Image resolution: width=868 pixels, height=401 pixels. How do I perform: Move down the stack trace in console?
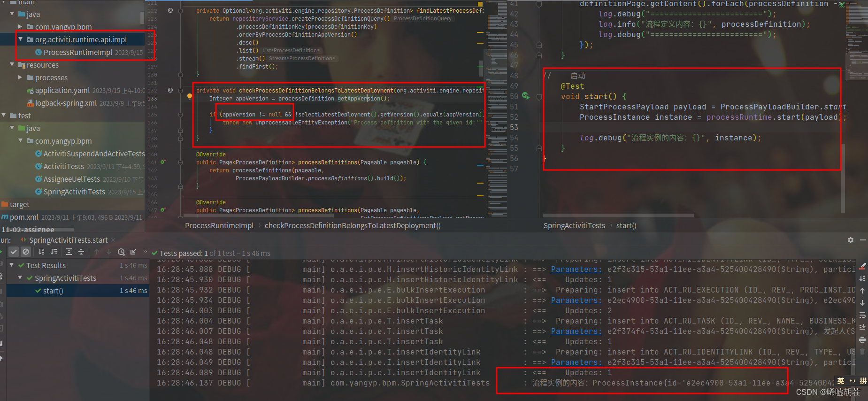863,303
